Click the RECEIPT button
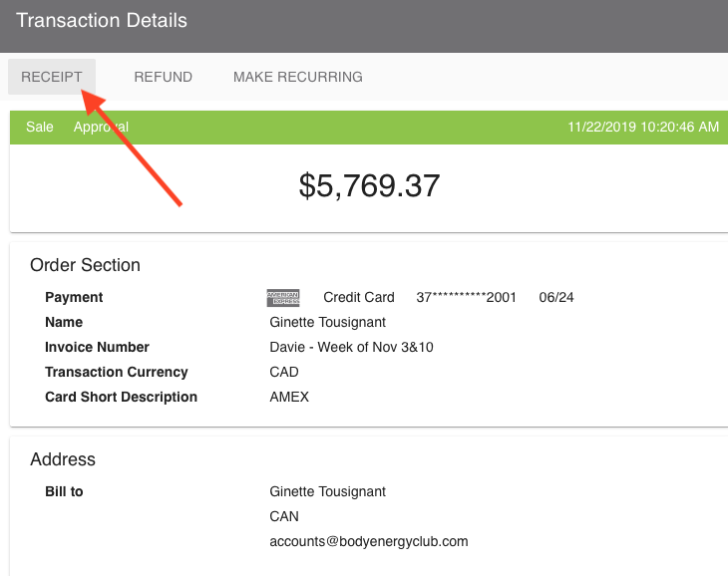 coord(52,77)
